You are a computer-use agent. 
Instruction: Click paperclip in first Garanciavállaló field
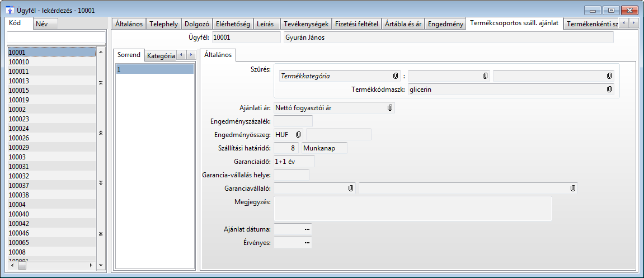click(x=351, y=188)
